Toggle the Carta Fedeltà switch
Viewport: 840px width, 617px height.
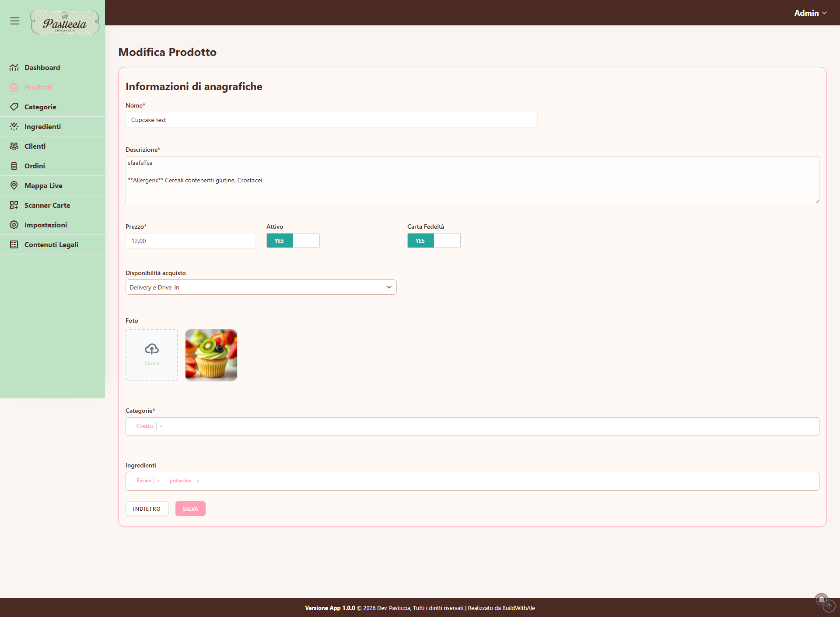click(x=434, y=241)
